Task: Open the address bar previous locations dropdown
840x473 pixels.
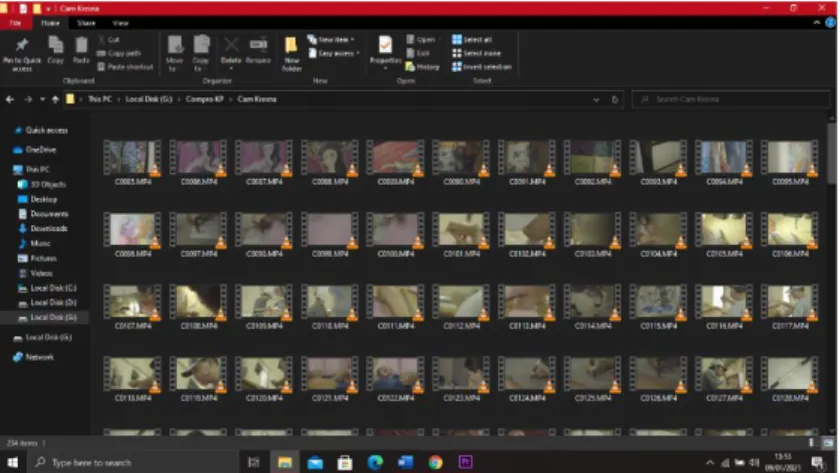Action: tap(596, 100)
